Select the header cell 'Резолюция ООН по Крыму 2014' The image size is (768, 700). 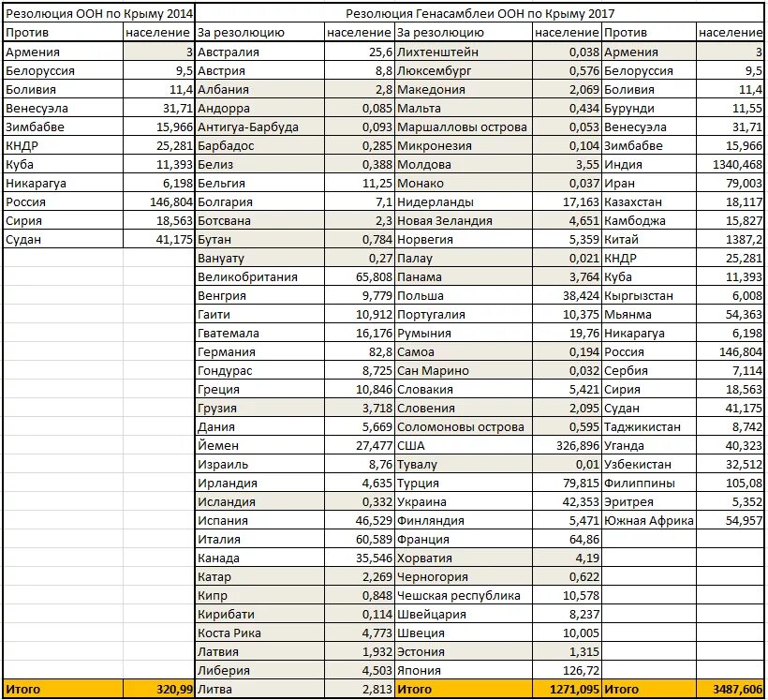[99, 13]
